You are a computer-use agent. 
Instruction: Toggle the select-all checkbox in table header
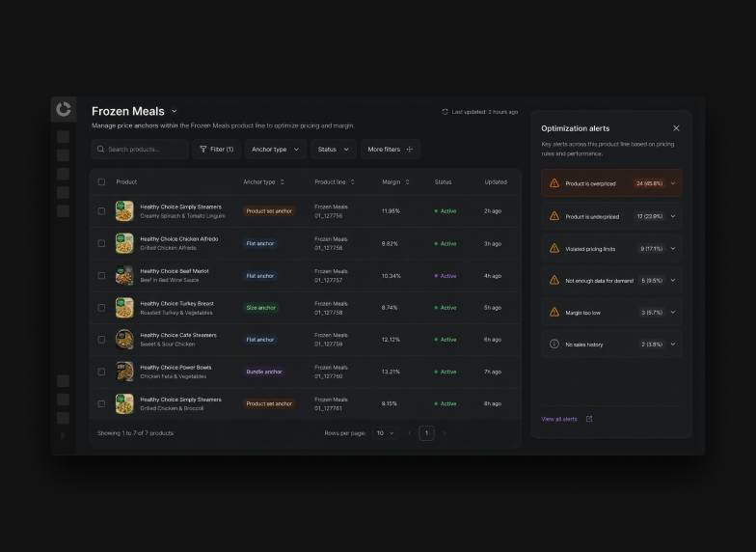[x=101, y=181]
